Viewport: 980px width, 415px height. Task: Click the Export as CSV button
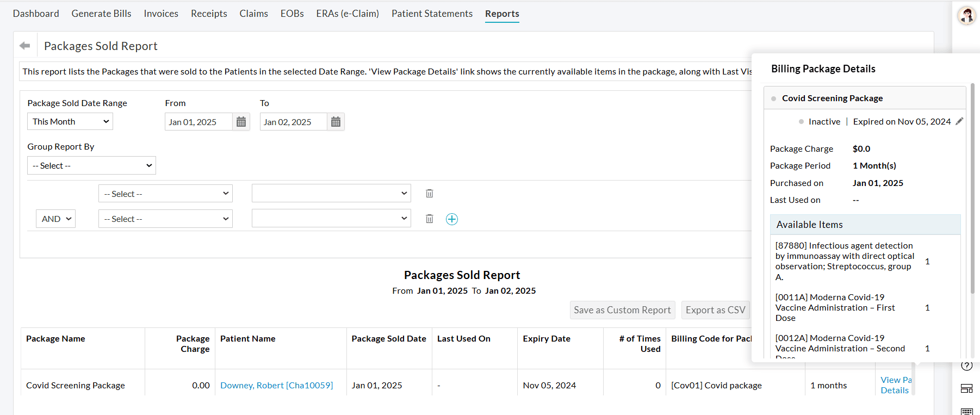point(715,310)
